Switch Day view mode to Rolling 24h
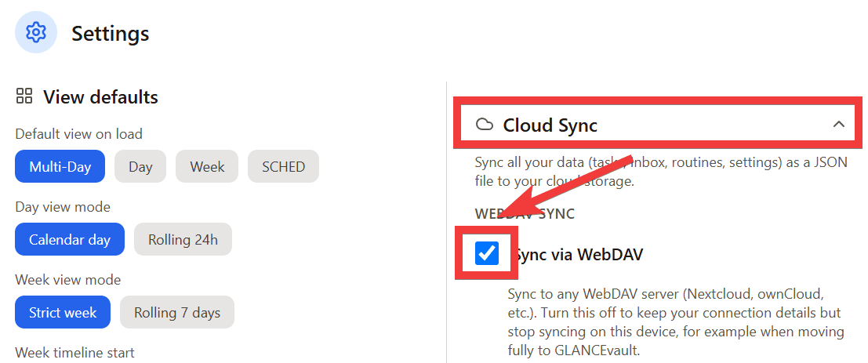868x363 pixels. click(183, 239)
